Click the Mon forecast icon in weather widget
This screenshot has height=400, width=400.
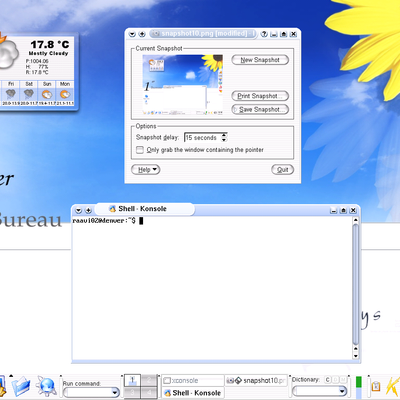point(65,94)
